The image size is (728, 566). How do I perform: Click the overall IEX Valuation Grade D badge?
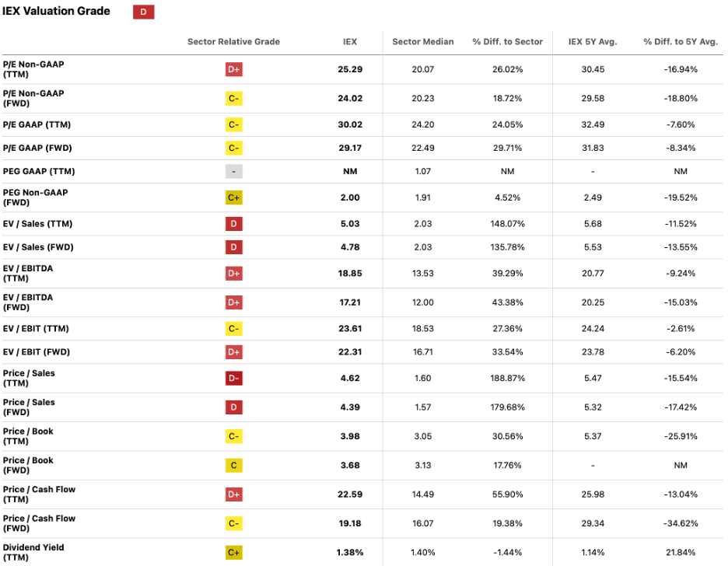[143, 12]
